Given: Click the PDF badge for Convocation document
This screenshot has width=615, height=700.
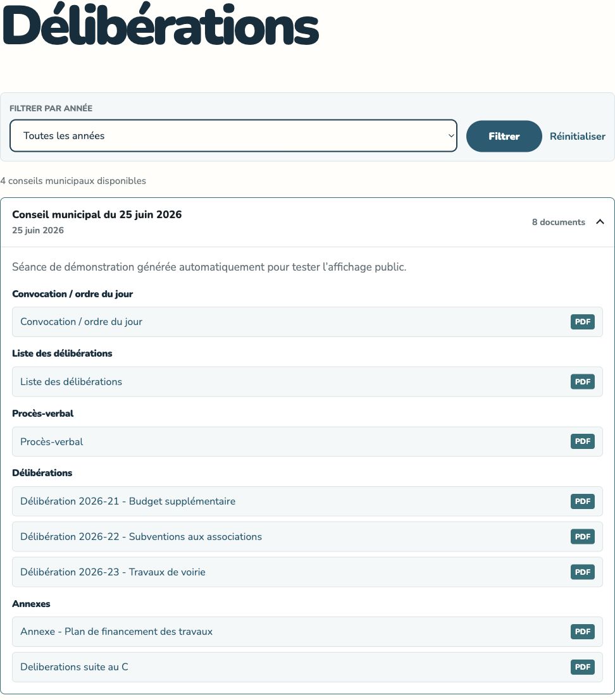Looking at the screenshot, I should coord(582,322).
